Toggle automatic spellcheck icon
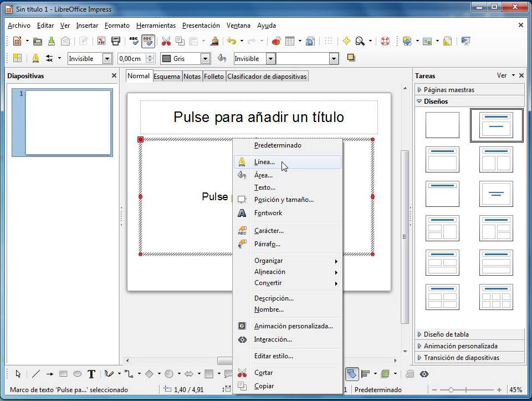The width and height of the screenshot is (532, 401). tap(147, 42)
